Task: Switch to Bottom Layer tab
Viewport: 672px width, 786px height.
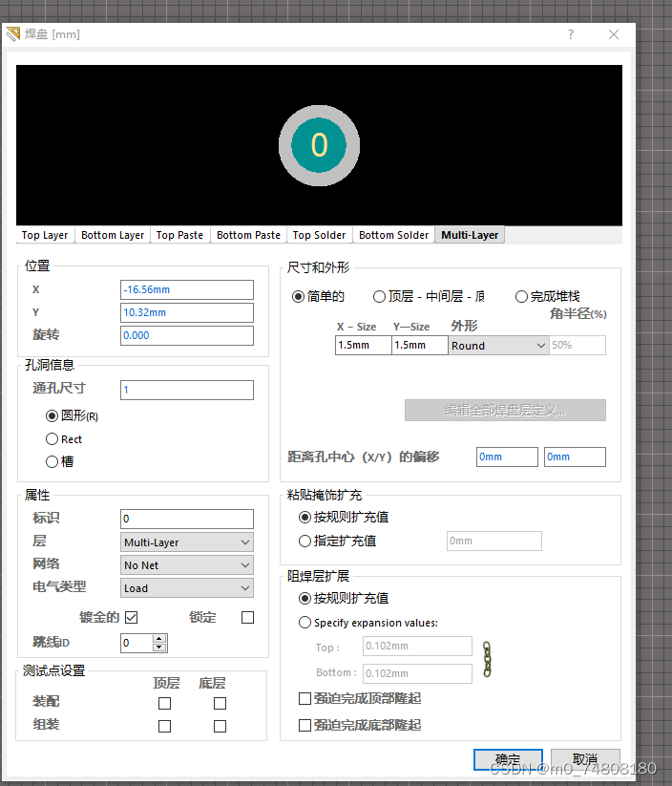Action: point(113,235)
